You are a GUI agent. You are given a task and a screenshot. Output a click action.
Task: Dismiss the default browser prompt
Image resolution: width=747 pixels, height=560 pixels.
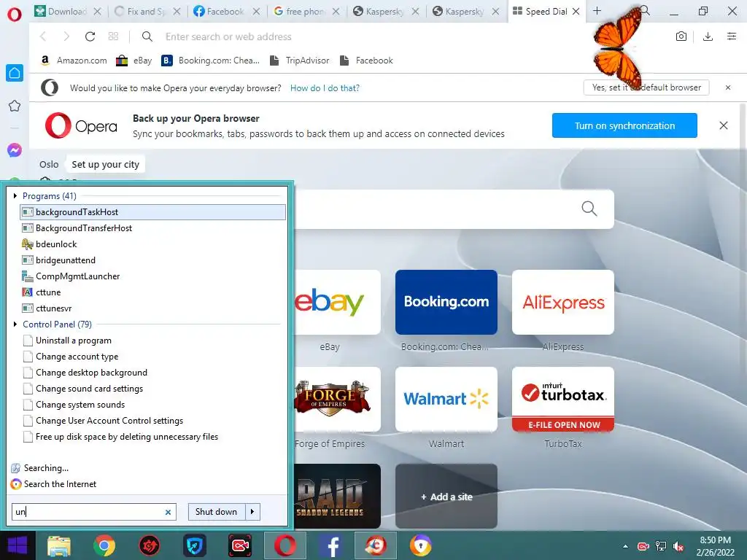pyautogui.click(x=728, y=87)
